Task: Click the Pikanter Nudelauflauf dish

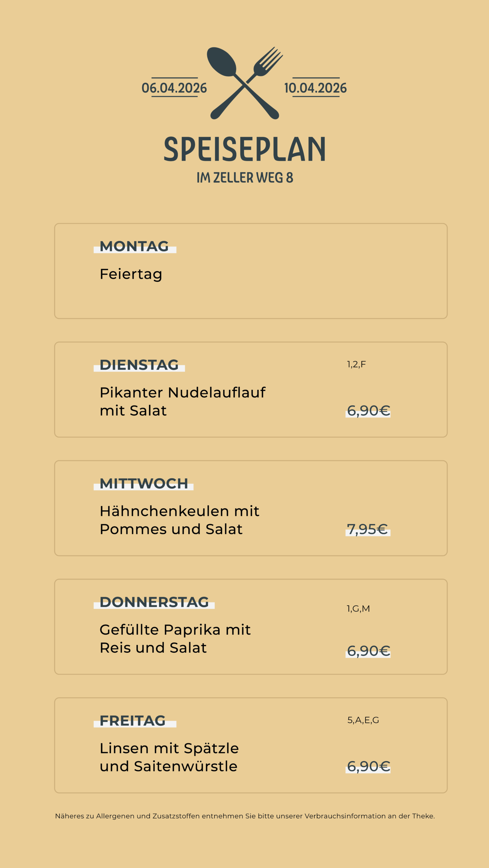Action: (x=183, y=401)
